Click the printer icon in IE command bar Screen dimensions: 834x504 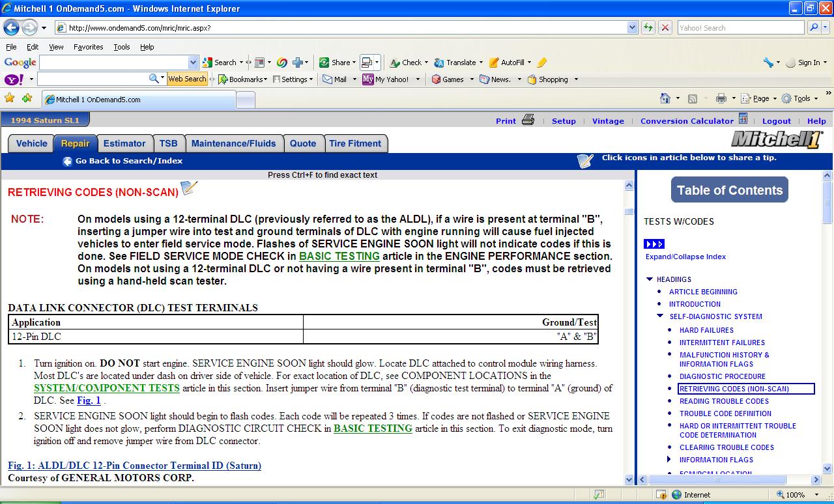click(721, 98)
